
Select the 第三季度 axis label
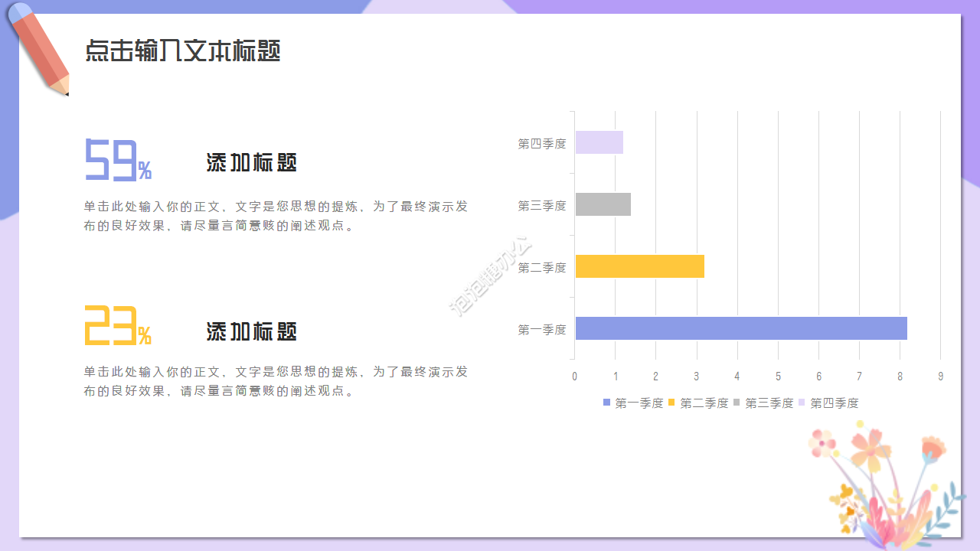542,205
